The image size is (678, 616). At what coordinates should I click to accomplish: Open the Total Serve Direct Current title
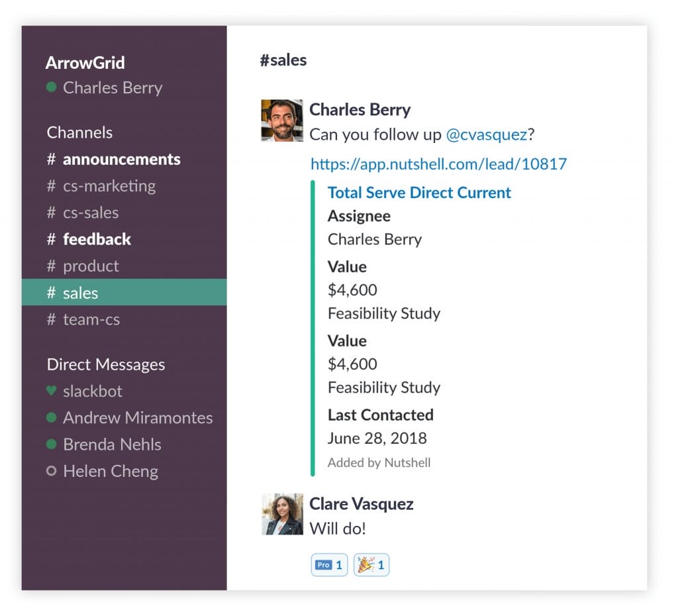[x=419, y=193]
